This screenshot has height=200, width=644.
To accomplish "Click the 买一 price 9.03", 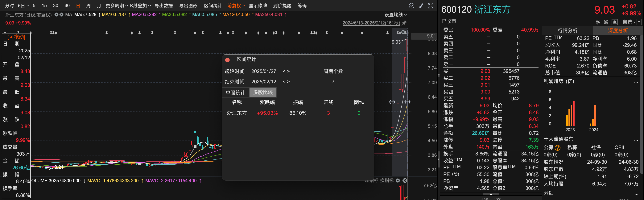I will coord(485,71).
